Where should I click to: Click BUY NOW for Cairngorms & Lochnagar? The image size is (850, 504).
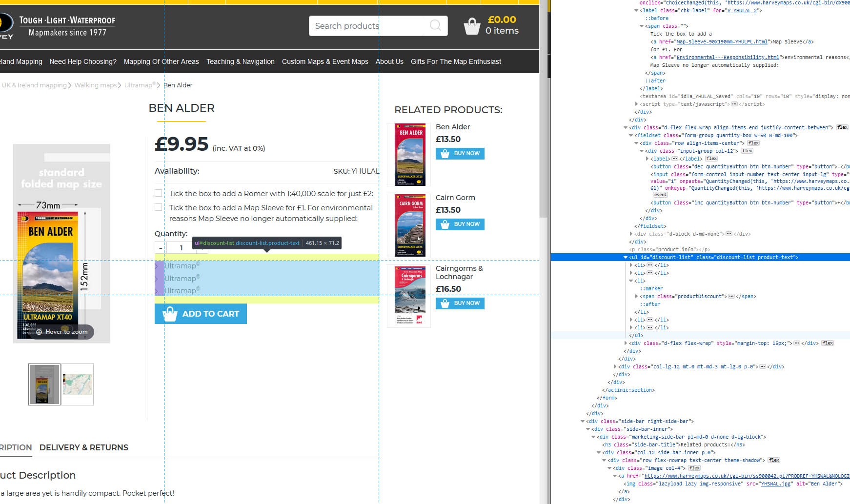460,303
